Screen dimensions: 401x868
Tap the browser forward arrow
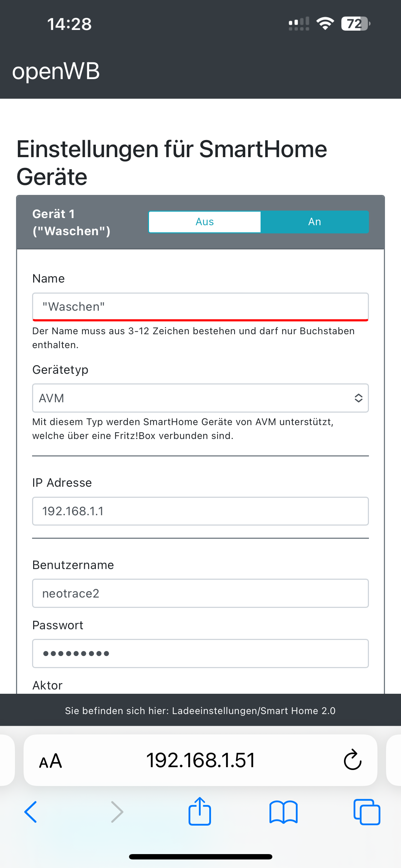117,812
